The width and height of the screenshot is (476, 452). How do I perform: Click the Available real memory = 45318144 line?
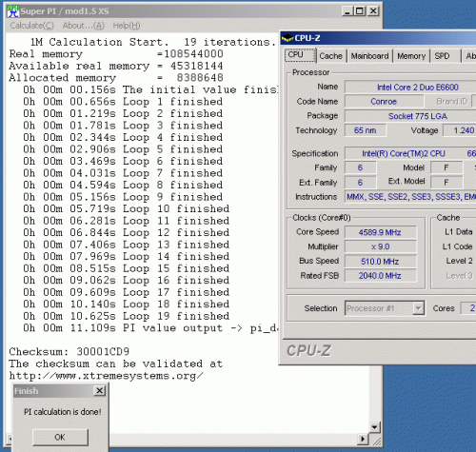point(116,66)
